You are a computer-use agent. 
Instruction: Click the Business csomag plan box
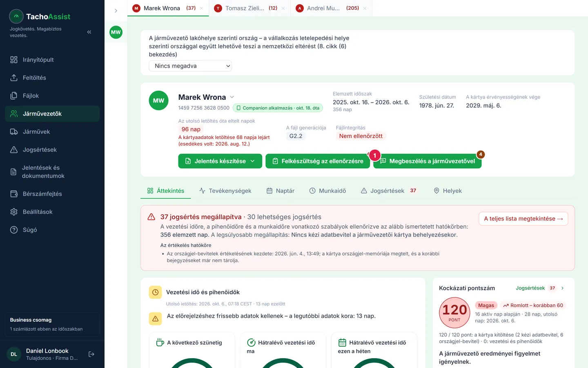(x=52, y=324)
